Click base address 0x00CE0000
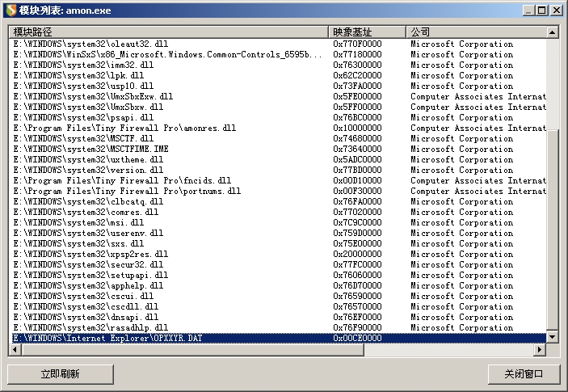568x392 pixels. coord(357,338)
